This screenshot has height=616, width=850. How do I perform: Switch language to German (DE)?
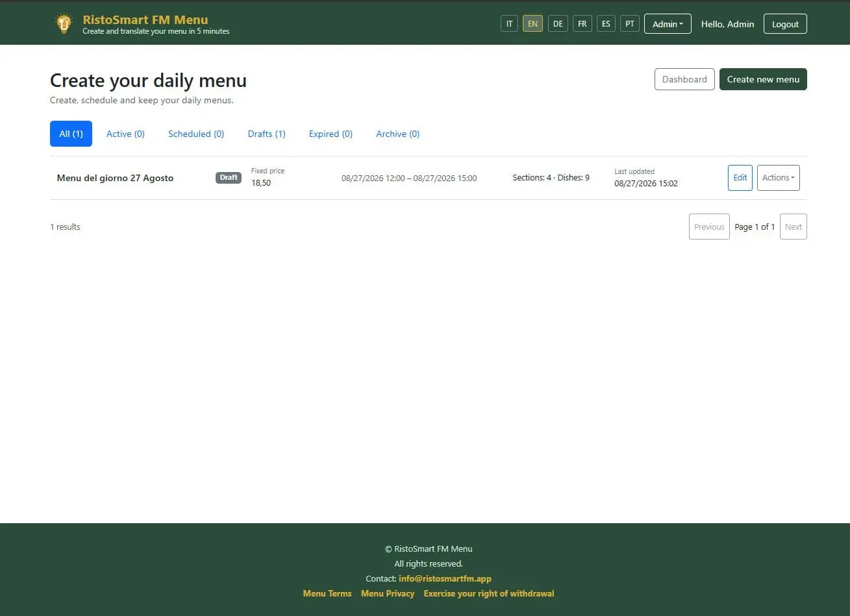[x=558, y=24]
